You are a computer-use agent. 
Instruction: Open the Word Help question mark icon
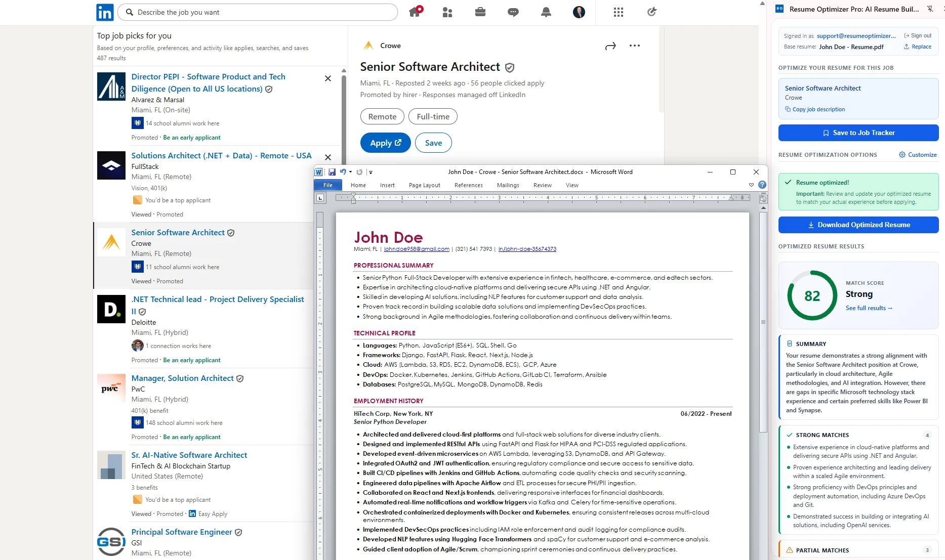(762, 185)
